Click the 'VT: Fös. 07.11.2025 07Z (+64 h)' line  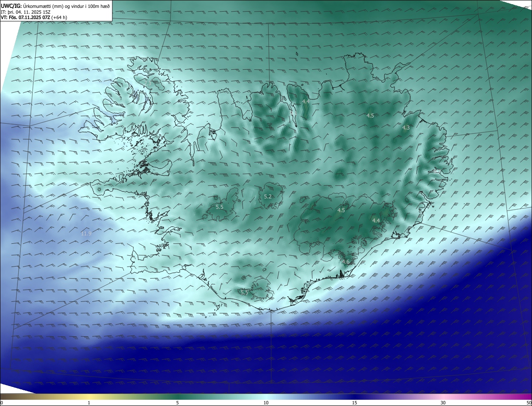click(x=34, y=17)
